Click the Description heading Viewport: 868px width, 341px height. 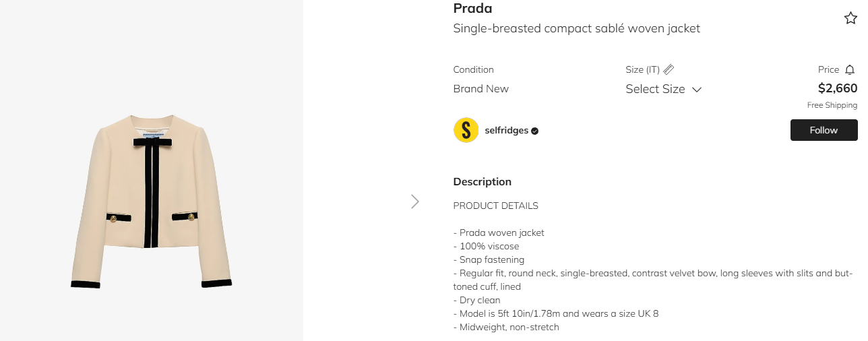click(x=482, y=181)
